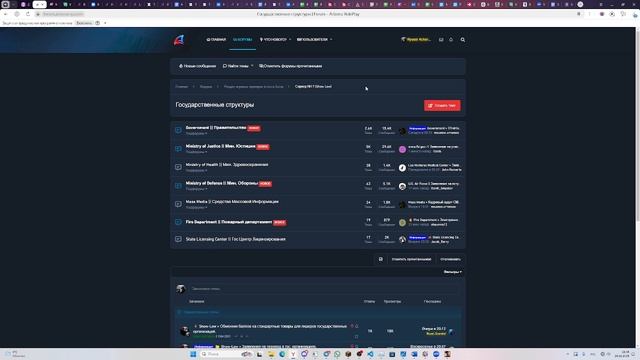
Task: Open purple avatar in Ministry of Justice row
Action: coord(402,149)
